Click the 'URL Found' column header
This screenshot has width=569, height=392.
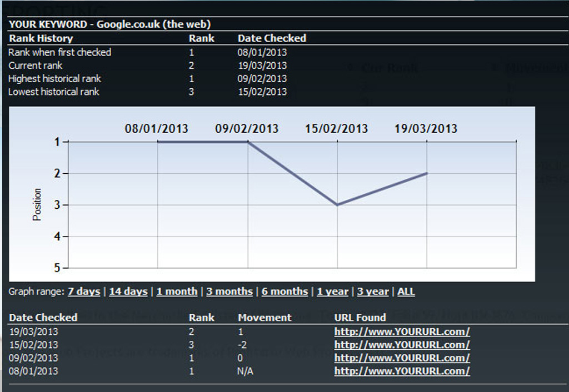tap(360, 317)
